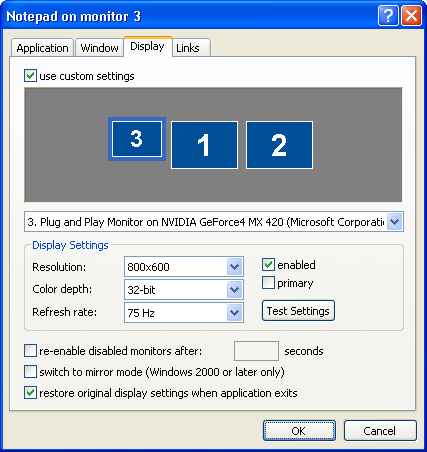Switch to the Application tab
This screenshot has width=427, height=452.
[x=42, y=48]
